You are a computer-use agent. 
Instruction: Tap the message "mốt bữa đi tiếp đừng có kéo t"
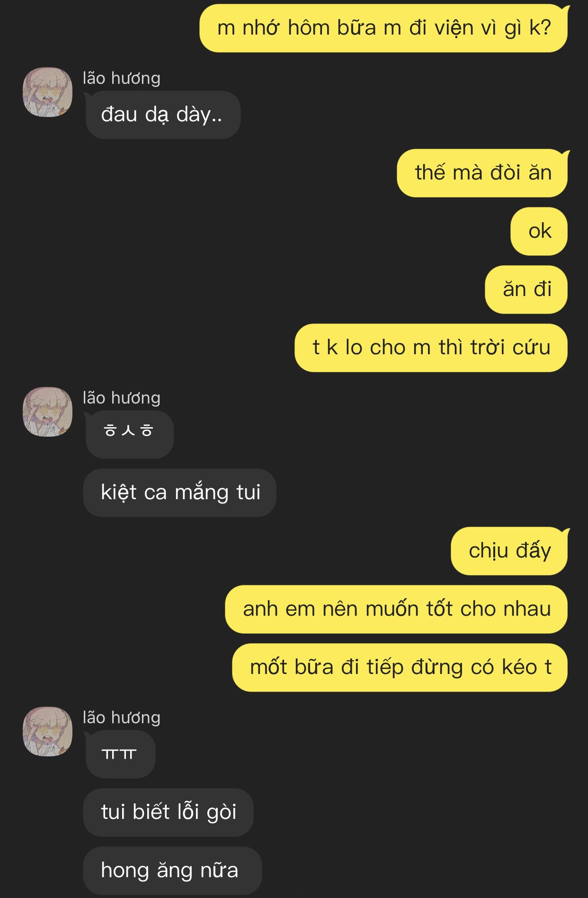(x=400, y=667)
